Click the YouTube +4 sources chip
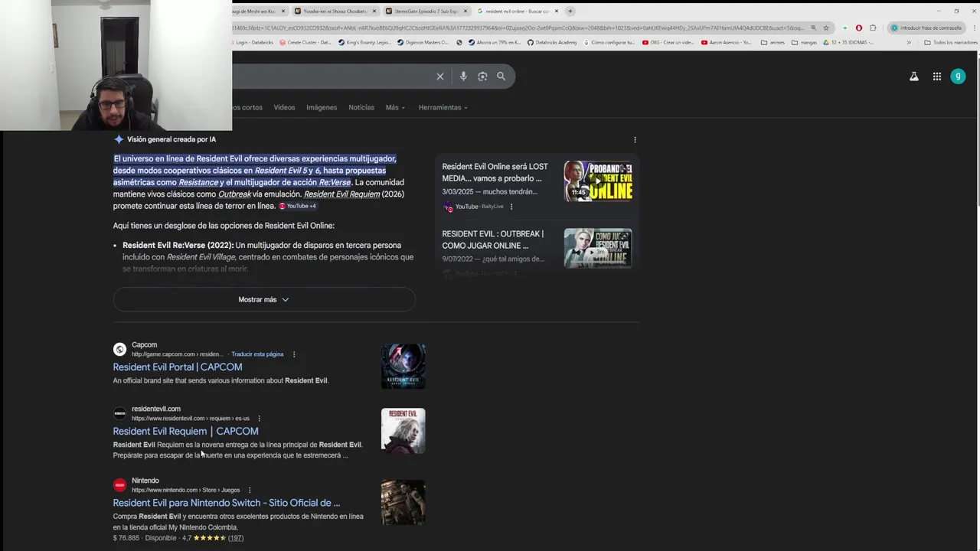This screenshot has width=980, height=551. 297,206
